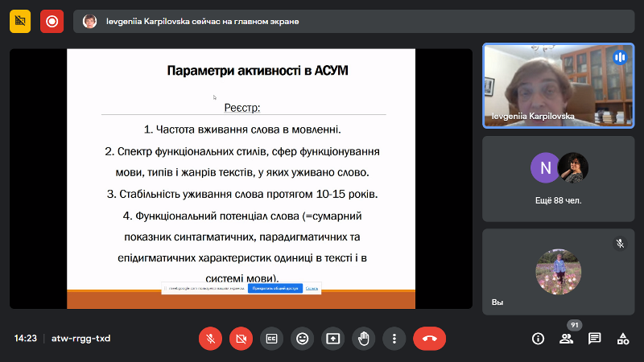Expand the tile showing 88 more people

click(x=558, y=179)
